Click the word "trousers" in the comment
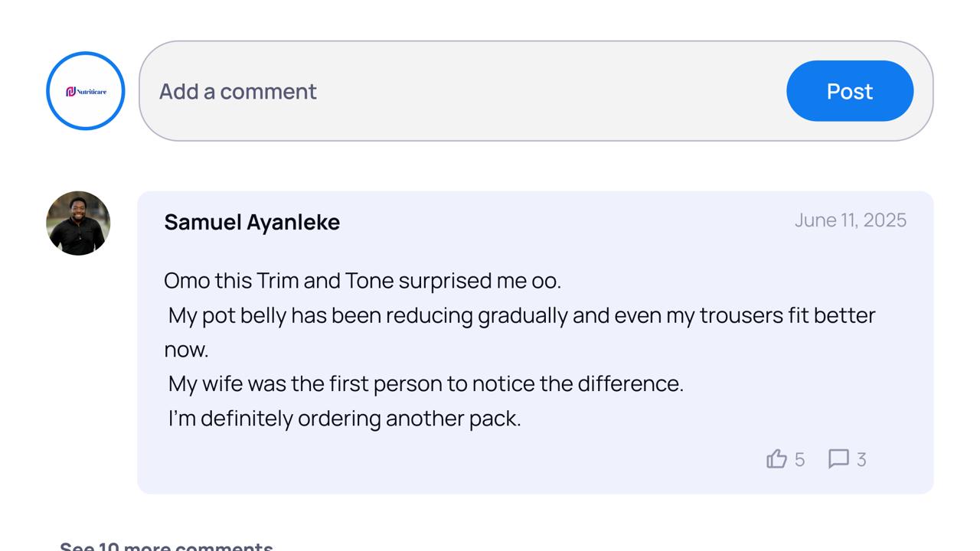Screen dimensions: 980x551 pyautogui.click(x=741, y=315)
